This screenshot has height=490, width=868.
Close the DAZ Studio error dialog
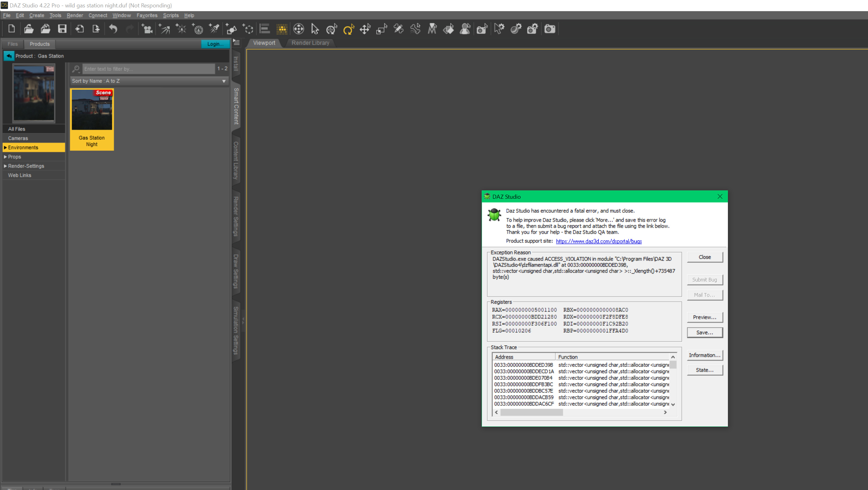click(x=720, y=197)
